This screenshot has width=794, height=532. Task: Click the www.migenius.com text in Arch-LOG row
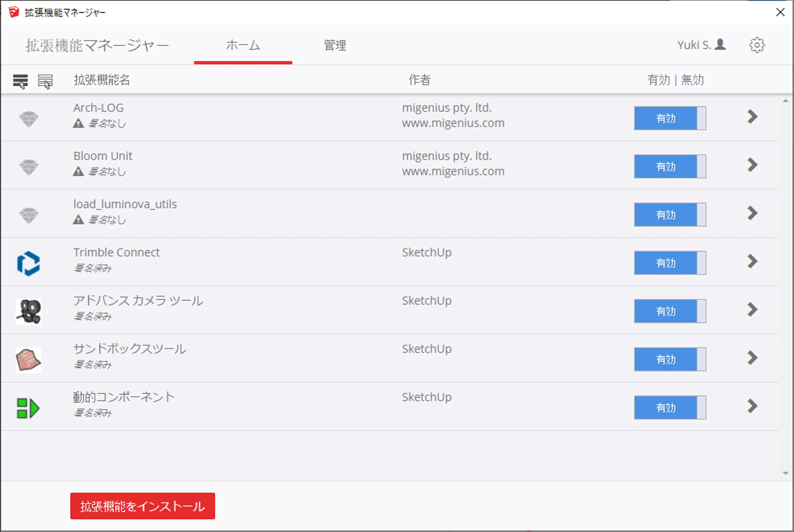tap(453, 123)
